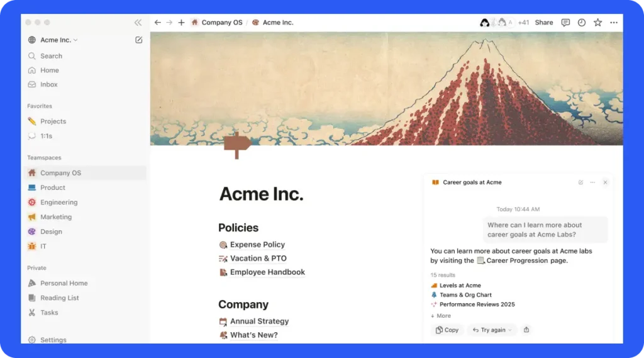Screen dimensions: 644x358
Task: Open page history clock icon
Action: [582, 23]
